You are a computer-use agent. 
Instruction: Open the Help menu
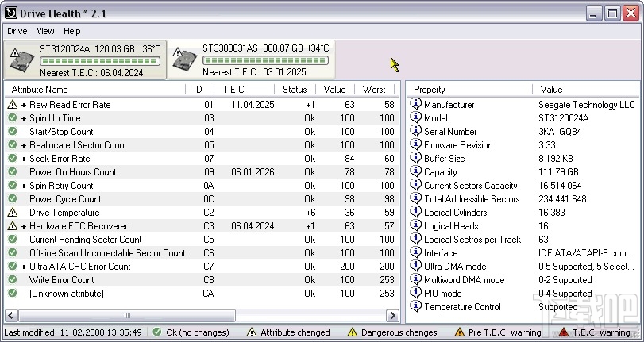coord(72,31)
